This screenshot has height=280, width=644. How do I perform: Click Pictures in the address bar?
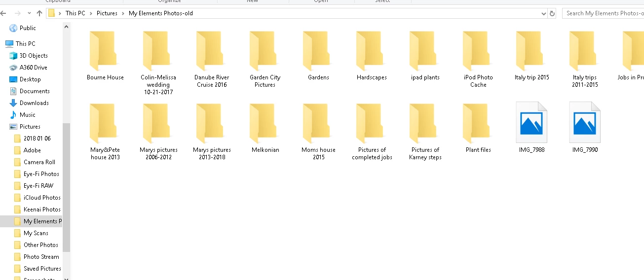coord(107,13)
